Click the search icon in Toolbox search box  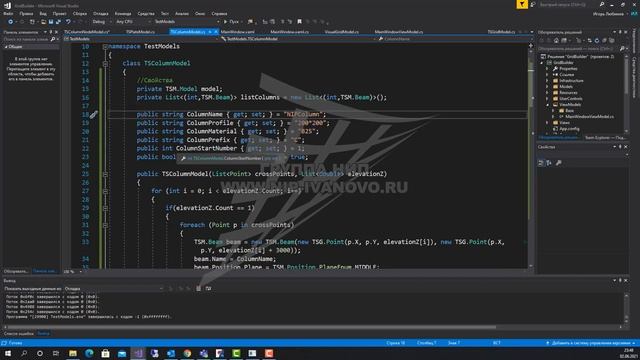click(53, 39)
